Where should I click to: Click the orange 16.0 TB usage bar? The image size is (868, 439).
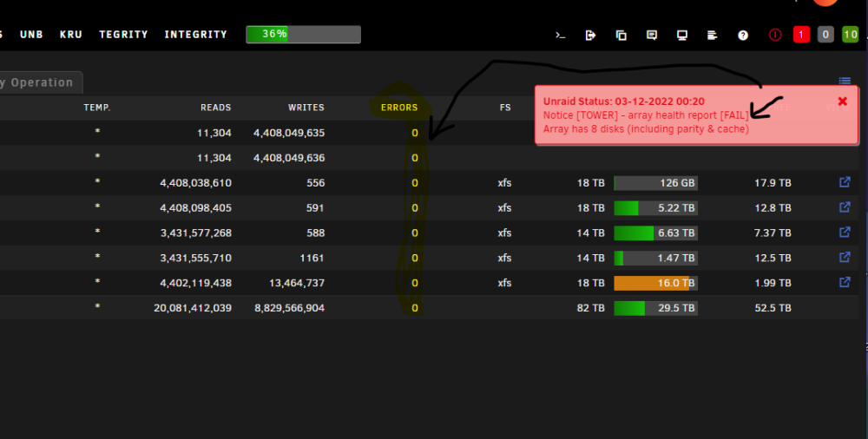pyautogui.click(x=655, y=283)
